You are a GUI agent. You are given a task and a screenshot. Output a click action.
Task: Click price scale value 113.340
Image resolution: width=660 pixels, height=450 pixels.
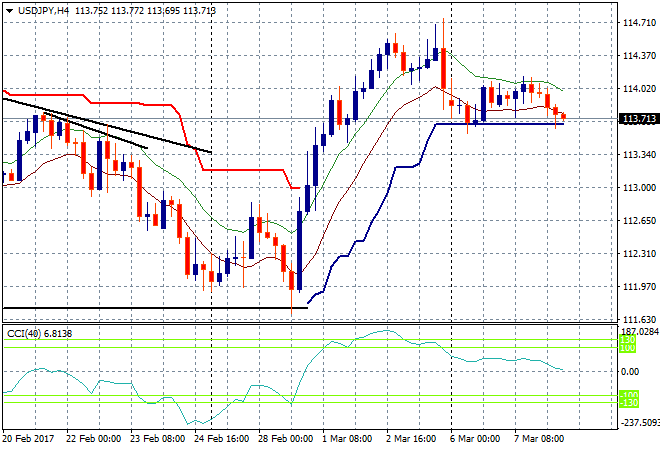click(639, 154)
